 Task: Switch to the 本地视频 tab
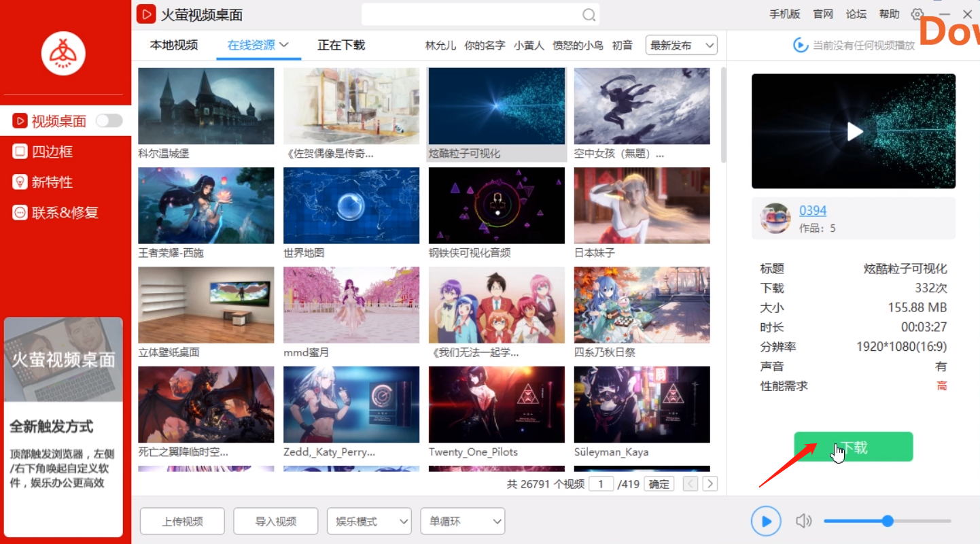[x=173, y=45]
